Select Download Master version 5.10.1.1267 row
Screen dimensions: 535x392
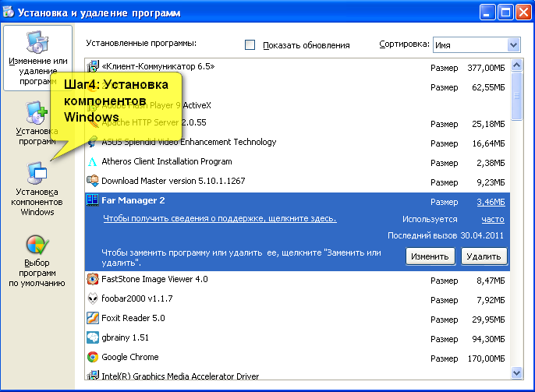tap(297, 181)
